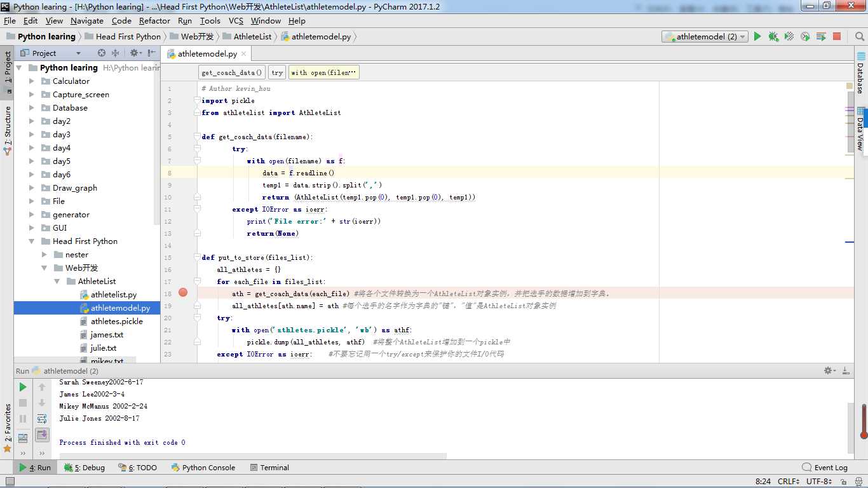The image size is (868, 488).
Task: Hide the Project panel with arrow icon
Action: click(151, 53)
